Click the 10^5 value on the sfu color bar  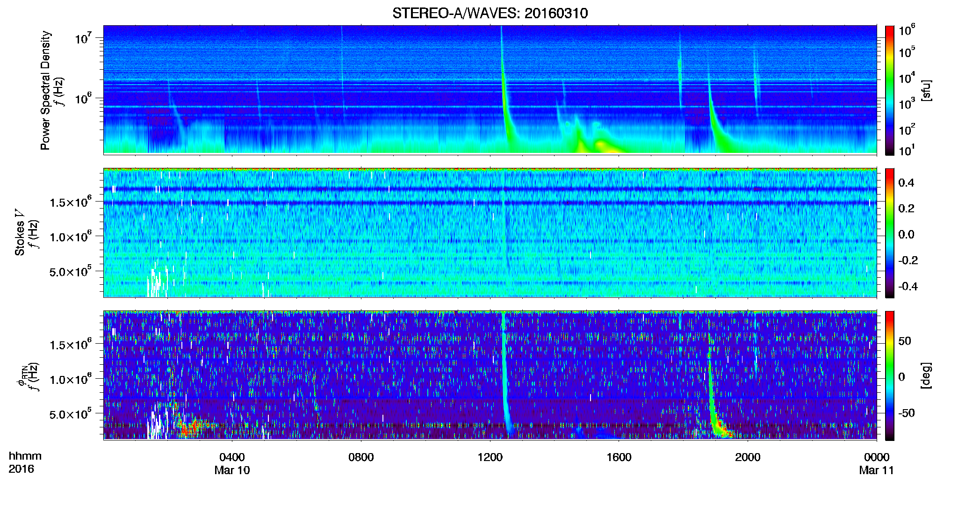pyautogui.click(x=907, y=52)
